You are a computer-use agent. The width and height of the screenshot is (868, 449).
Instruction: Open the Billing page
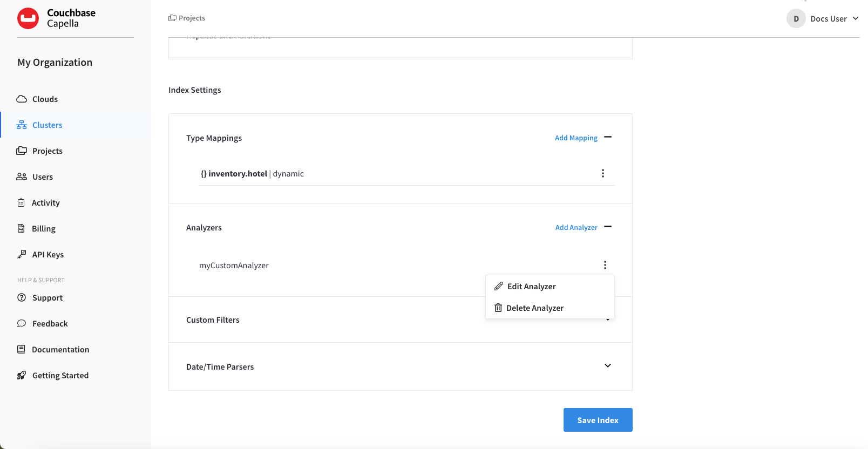tap(43, 229)
